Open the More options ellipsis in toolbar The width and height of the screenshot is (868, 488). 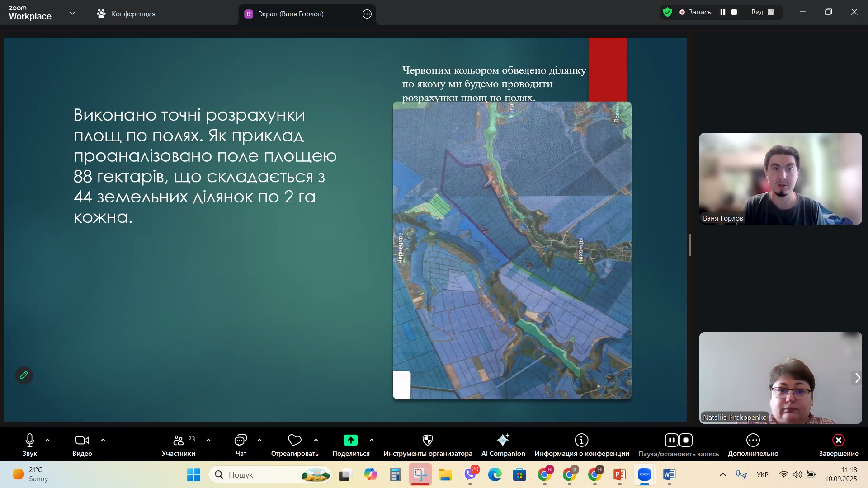click(753, 440)
